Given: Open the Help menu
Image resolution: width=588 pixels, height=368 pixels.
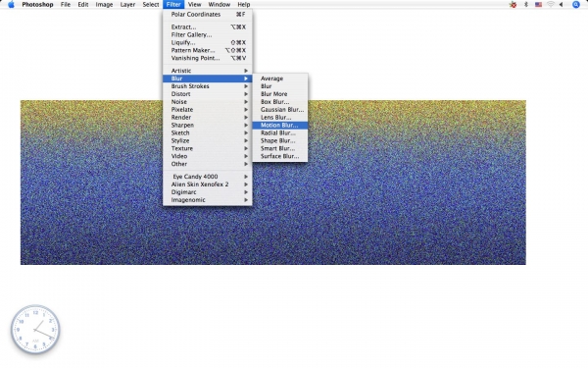Looking at the screenshot, I should coord(244,5).
